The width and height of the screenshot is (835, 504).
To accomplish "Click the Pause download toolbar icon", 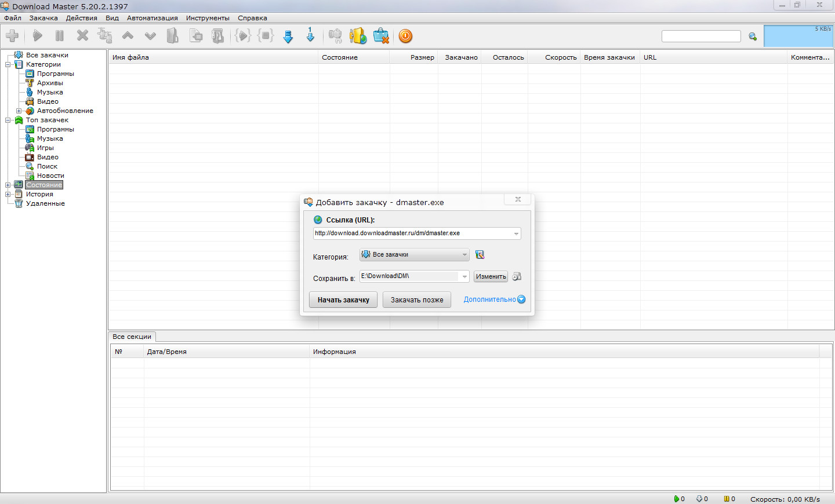I will coord(60,36).
